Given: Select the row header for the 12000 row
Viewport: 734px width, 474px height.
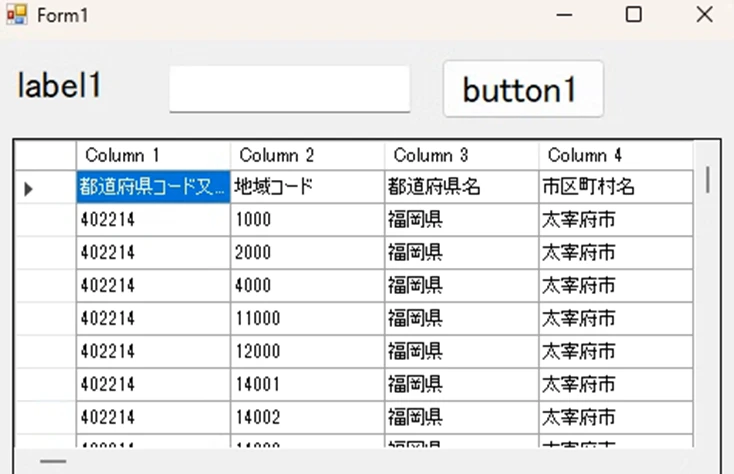Looking at the screenshot, I should coord(46,351).
